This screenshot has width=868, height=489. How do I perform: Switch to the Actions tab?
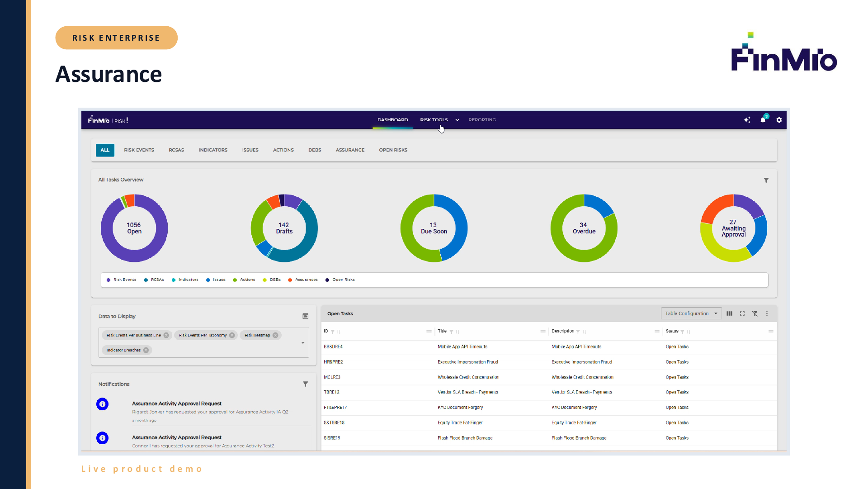tap(283, 150)
